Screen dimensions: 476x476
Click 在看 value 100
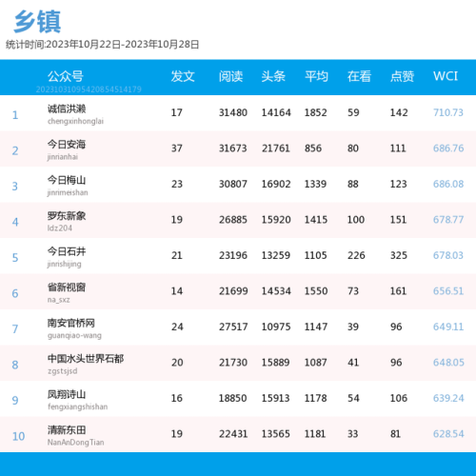coord(356,220)
